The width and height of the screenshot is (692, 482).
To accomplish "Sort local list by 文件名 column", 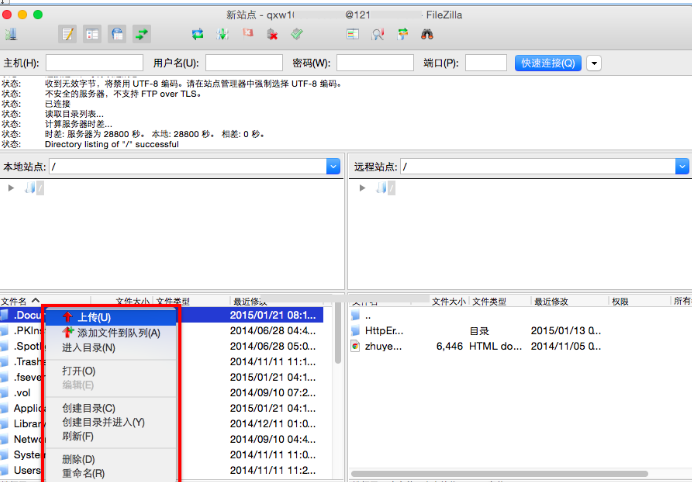I will click(x=45, y=301).
